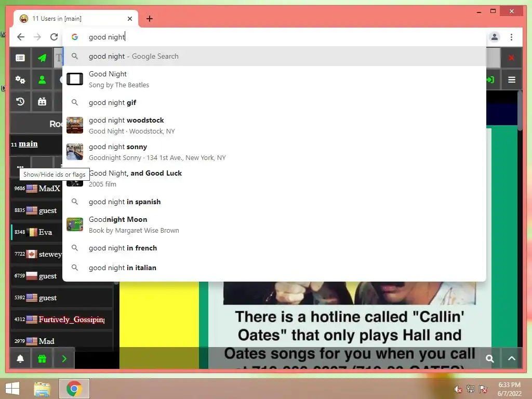Pick 'good night in spanish' suggestion
532x399 pixels.
click(x=274, y=202)
